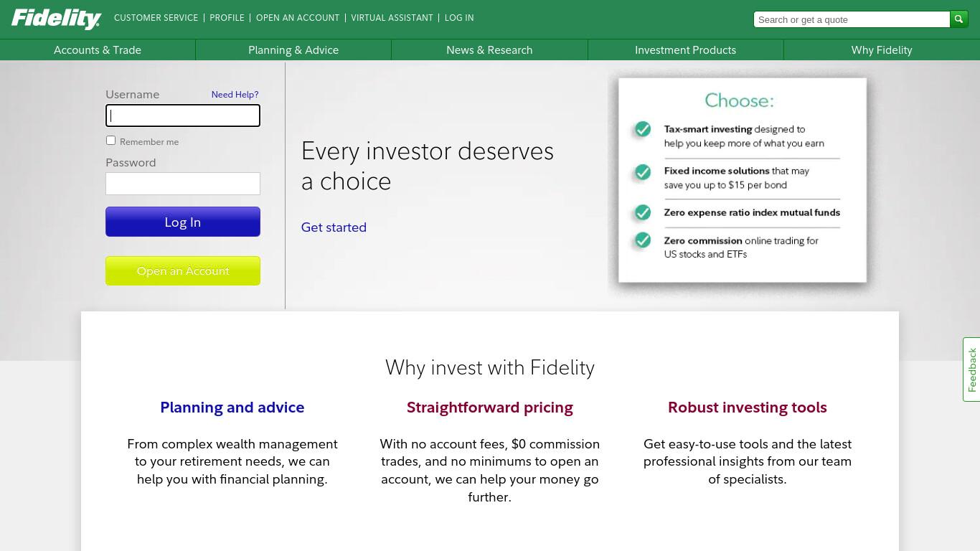Screen dimensions: 980x551
Task: Click 'Every investor deserves a choice' headline
Action: point(428,166)
